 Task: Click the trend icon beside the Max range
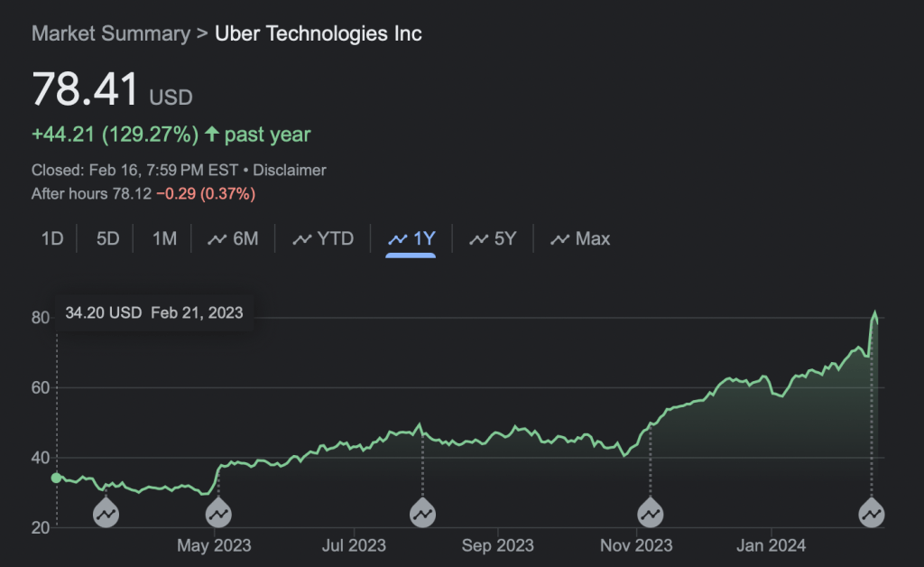(559, 239)
